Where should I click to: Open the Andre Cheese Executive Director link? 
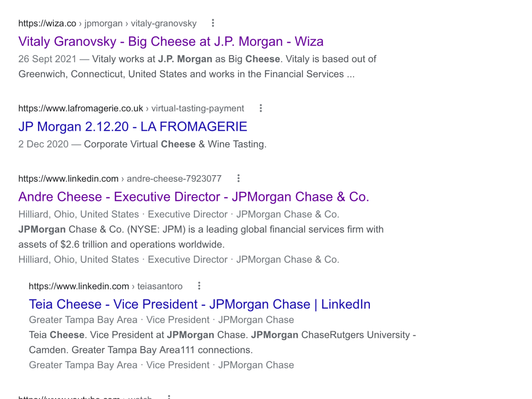[x=194, y=197]
